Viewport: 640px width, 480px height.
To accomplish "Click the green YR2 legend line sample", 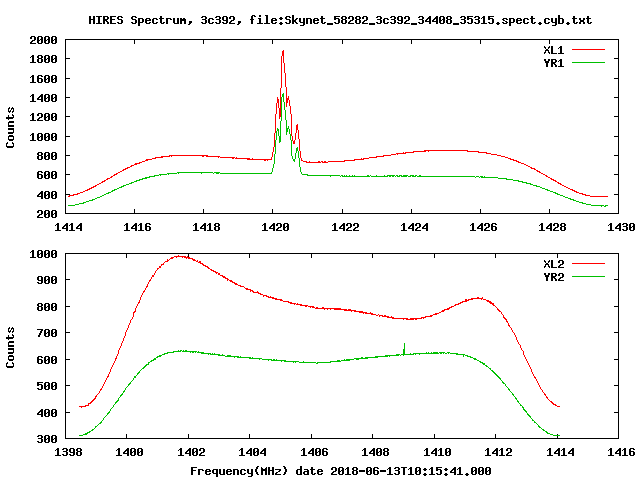I will coord(588,277).
